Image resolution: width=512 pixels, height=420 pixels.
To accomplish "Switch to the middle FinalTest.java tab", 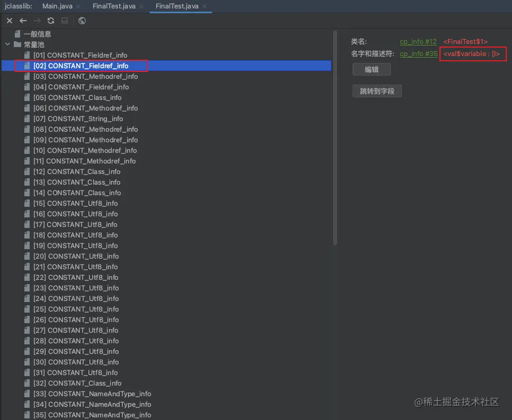I will tap(114, 6).
